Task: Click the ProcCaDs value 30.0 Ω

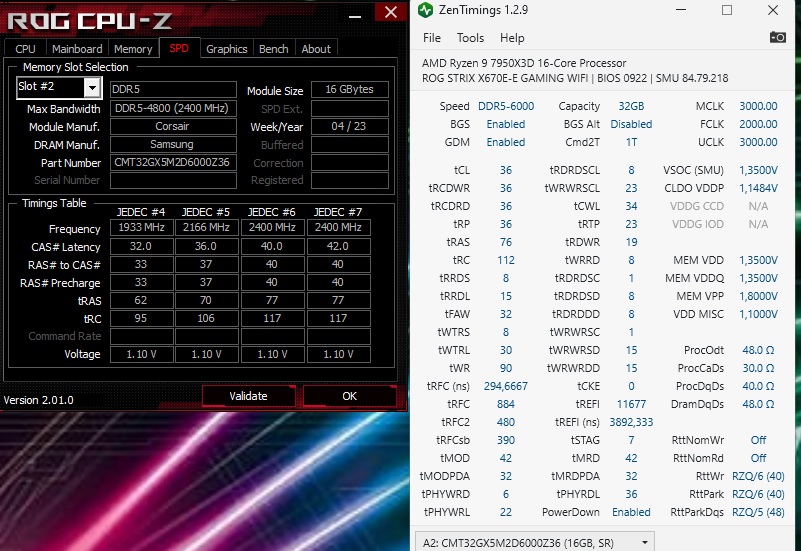Action: (758, 368)
